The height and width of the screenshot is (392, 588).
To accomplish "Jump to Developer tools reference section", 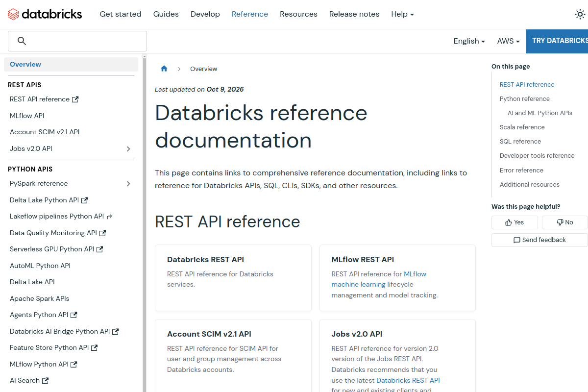I will click(537, 156).
